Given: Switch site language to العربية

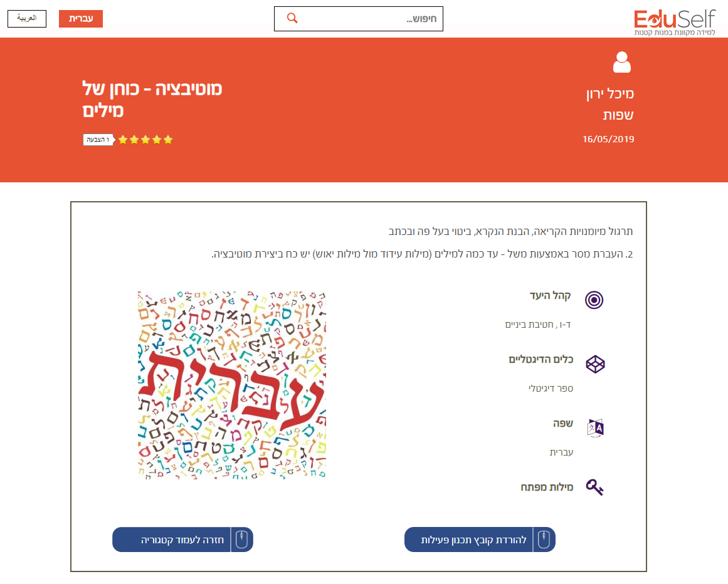Looking at the screenshot, I should point(26,19).
